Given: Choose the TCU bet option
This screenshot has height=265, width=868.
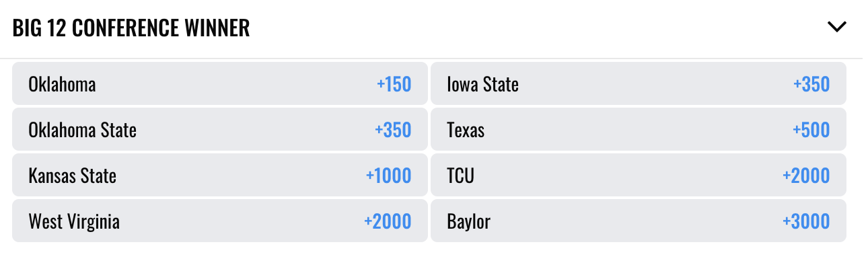Looking at the screenshot, I should (x=639, y=176).
